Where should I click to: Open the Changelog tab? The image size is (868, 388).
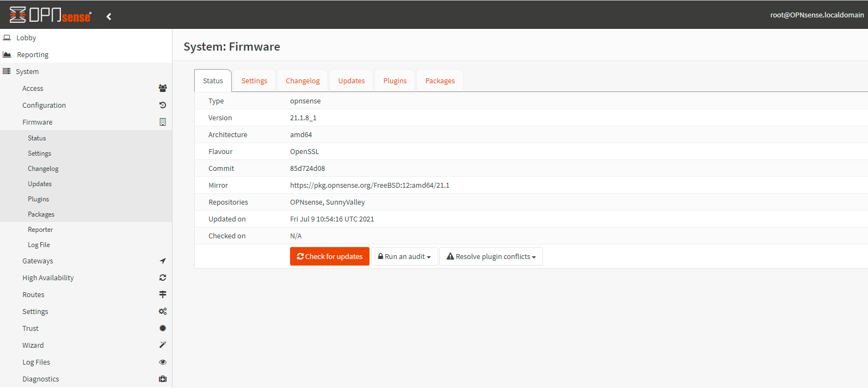tap(303, 81)
